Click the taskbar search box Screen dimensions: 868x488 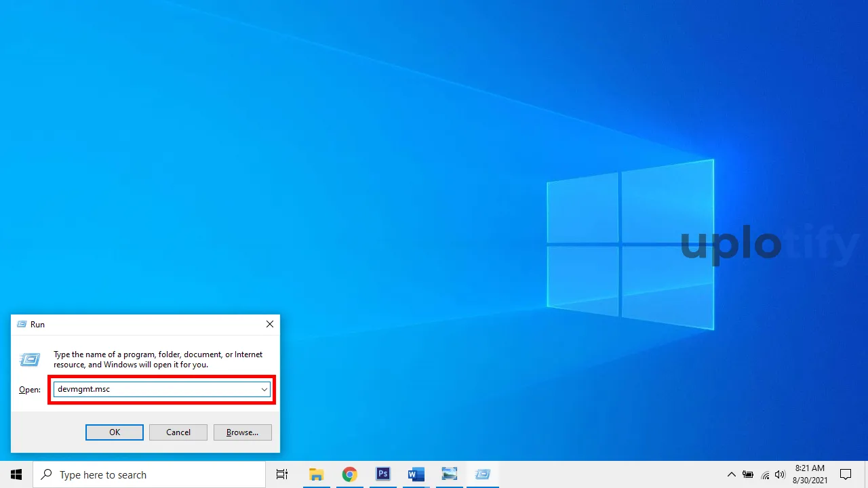pos(149,474)
